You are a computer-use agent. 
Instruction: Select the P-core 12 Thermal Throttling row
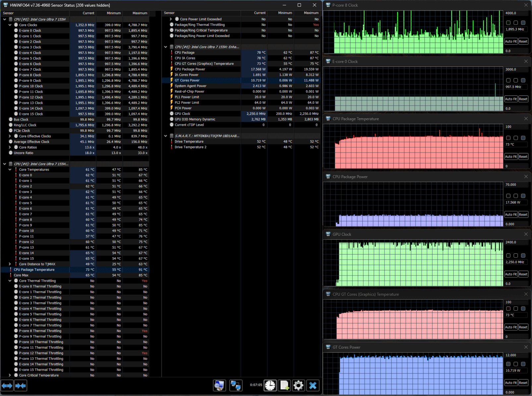(x=75, y=353)
